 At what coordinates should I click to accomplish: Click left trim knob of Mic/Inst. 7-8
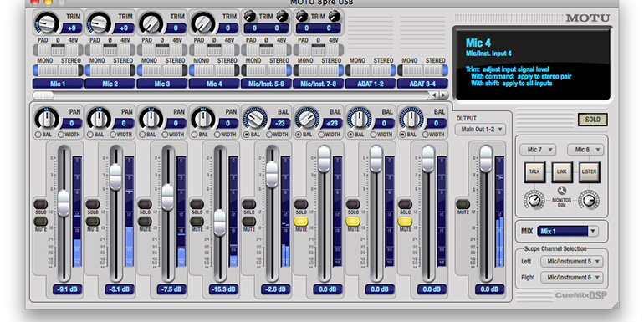click(x=301, y=17)
